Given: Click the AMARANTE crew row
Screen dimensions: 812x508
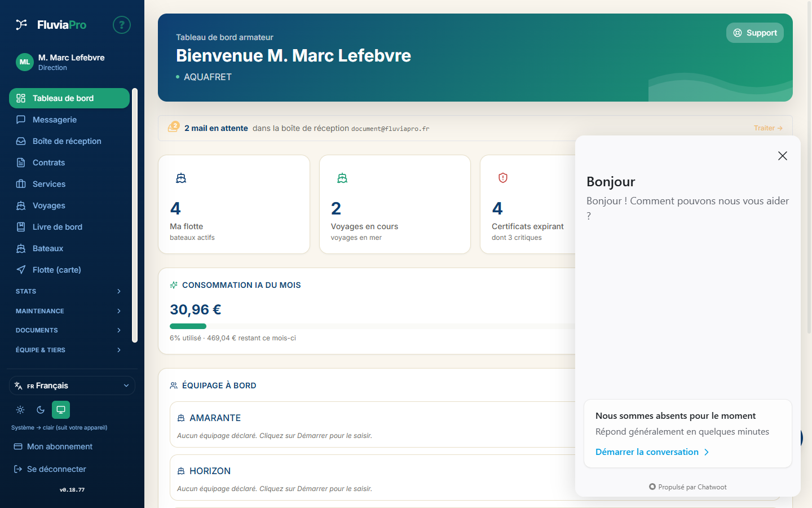Looking at the screenshot, I should [372, 424].
